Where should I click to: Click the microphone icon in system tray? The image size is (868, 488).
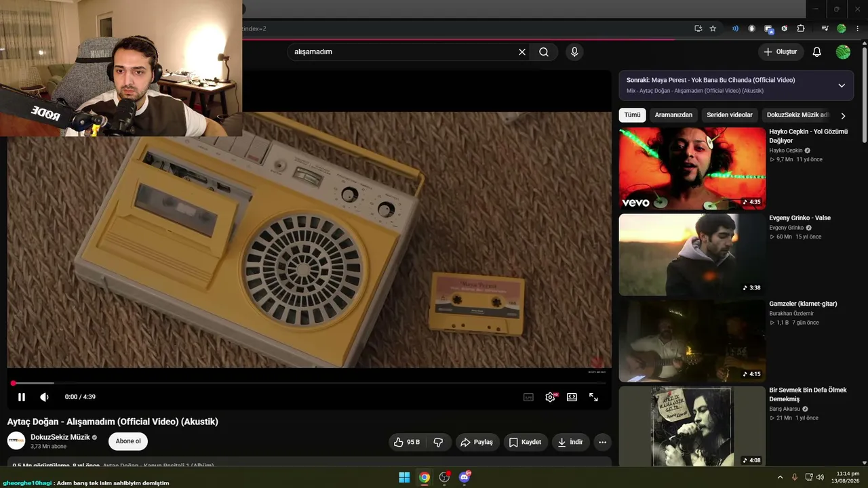click(795, 477)
